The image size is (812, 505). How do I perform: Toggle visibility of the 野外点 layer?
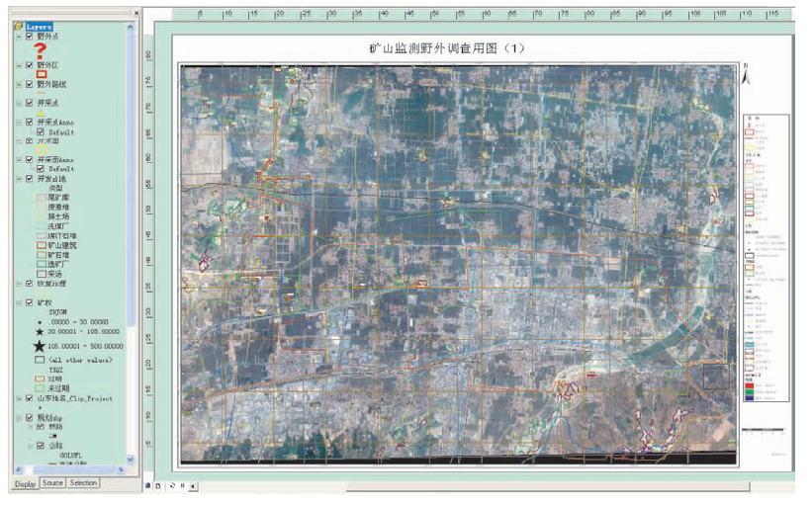[x=30, y=37]
